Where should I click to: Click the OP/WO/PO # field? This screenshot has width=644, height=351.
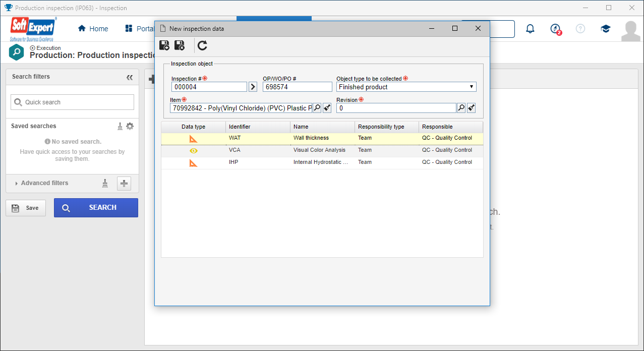[298, 87]
